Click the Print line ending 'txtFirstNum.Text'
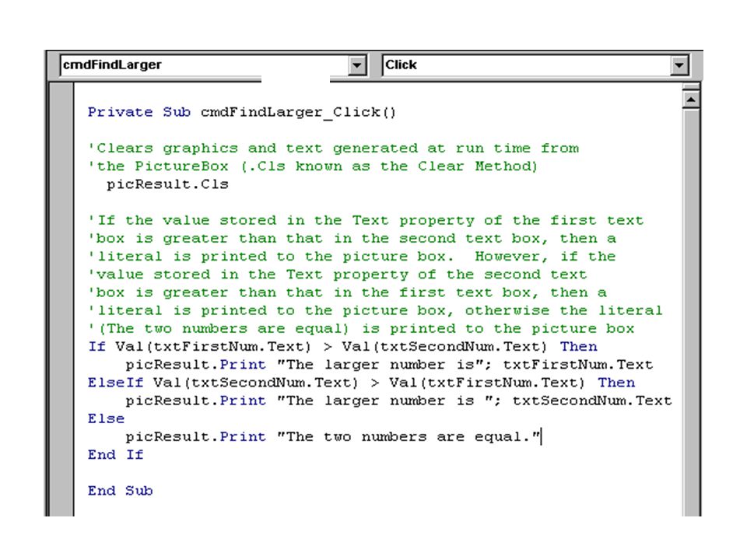 (389, 365)
